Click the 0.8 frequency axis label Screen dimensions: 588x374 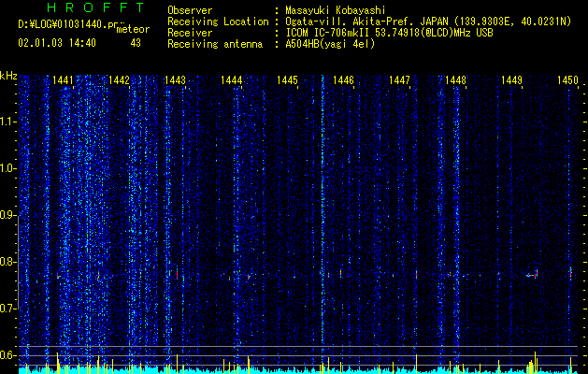8,262
